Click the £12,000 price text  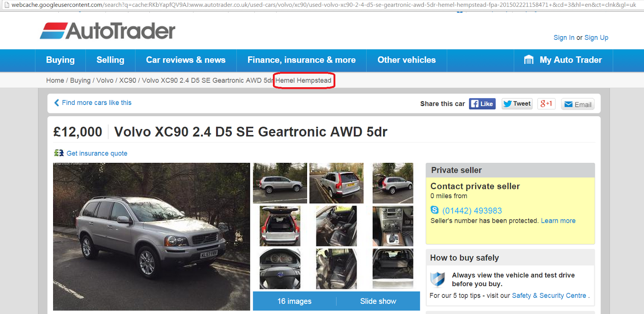tap(78, 132)
